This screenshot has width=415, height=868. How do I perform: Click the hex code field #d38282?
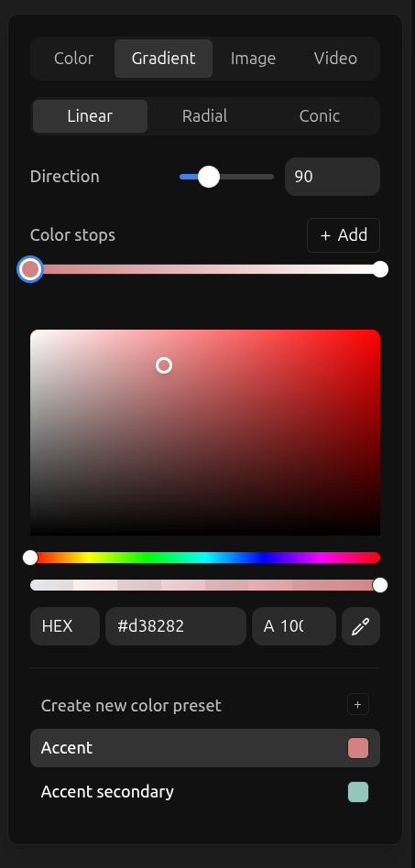[x=176, y=626]
